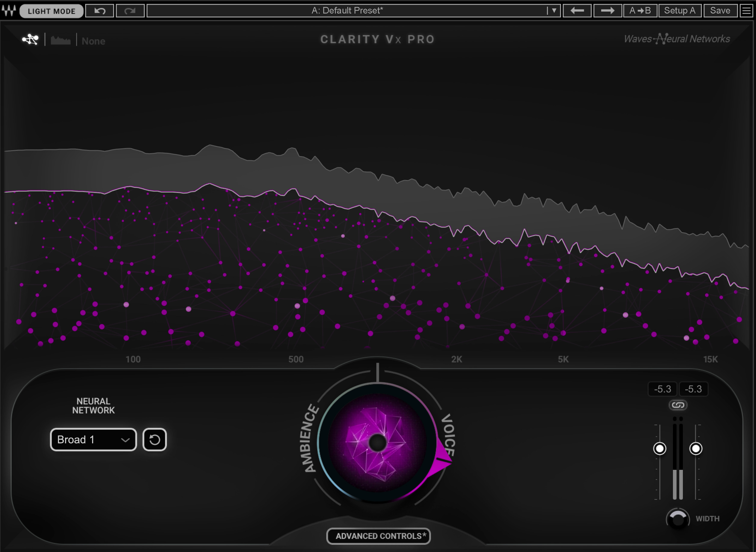Switch to Light Mode
Viewport: 756px width, 552px height.
(51, 11)
